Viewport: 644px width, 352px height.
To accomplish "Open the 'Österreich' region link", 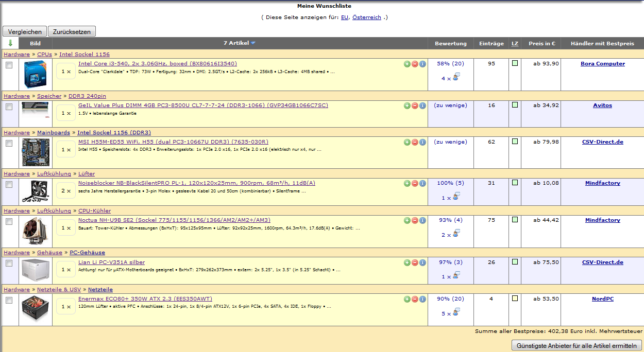I will 367,17.
